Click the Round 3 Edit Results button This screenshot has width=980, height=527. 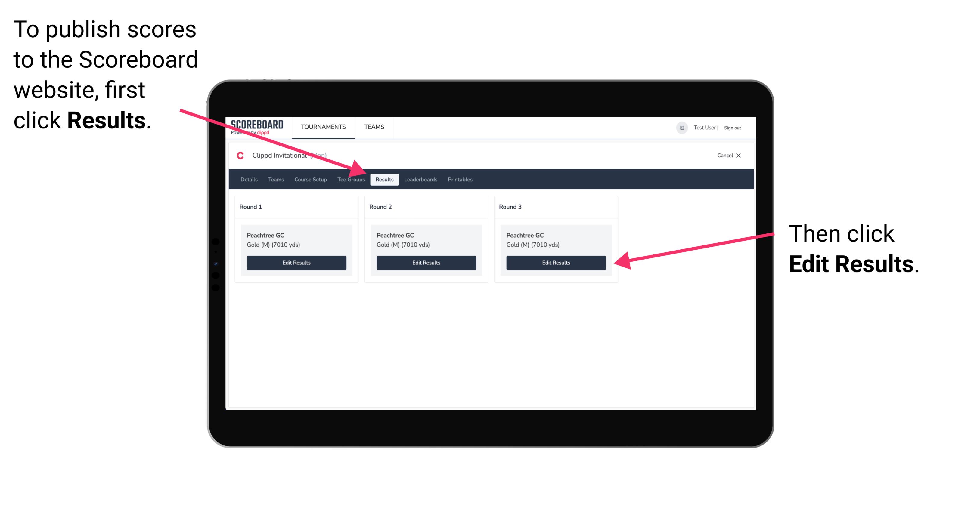pos(555,263)
